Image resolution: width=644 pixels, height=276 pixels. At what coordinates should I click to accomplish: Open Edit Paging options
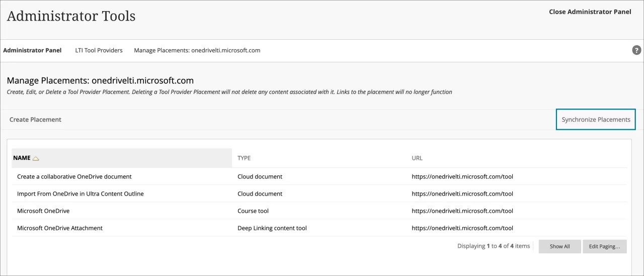604,246
